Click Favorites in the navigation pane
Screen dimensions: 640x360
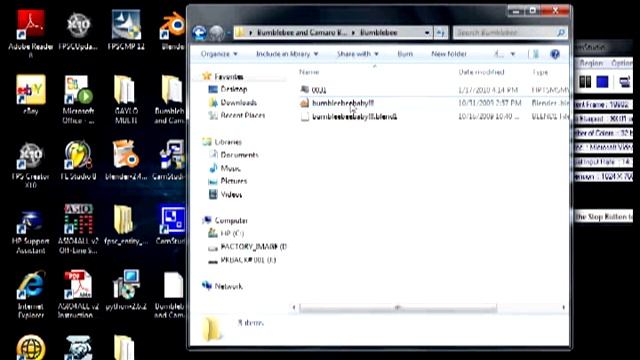click(229, 77)
